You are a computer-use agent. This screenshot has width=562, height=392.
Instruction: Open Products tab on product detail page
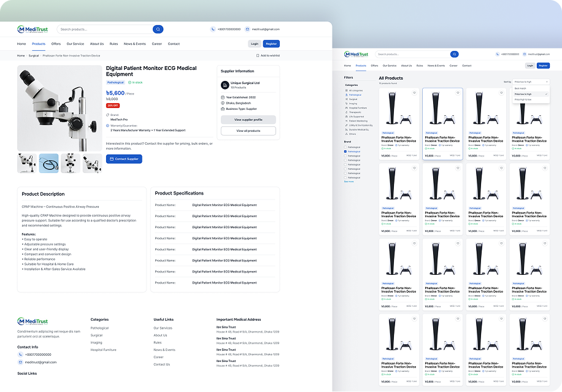click(39, 44)
